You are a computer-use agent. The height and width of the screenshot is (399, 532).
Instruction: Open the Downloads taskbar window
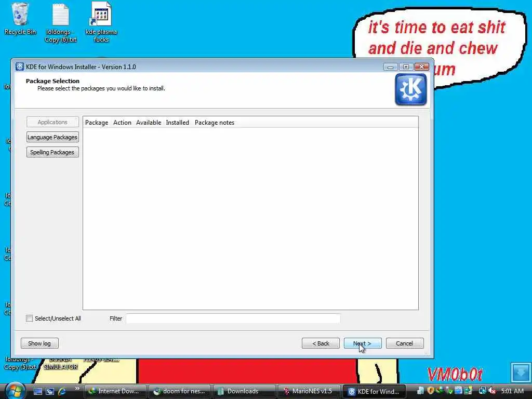click(x=244, y=391)
